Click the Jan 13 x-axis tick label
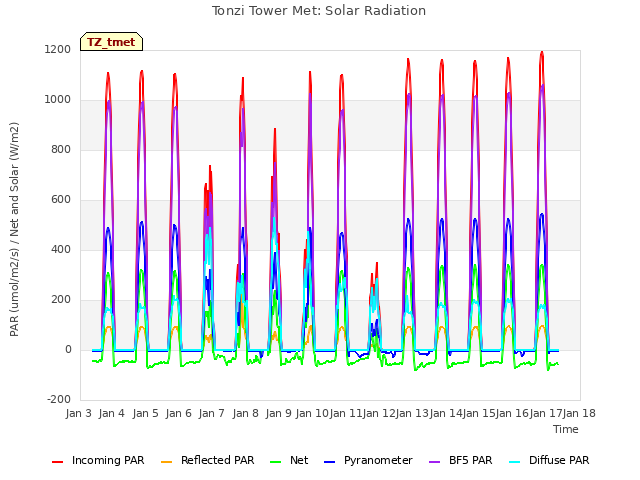Screen dimensions: 640x480 click(412, 413)
